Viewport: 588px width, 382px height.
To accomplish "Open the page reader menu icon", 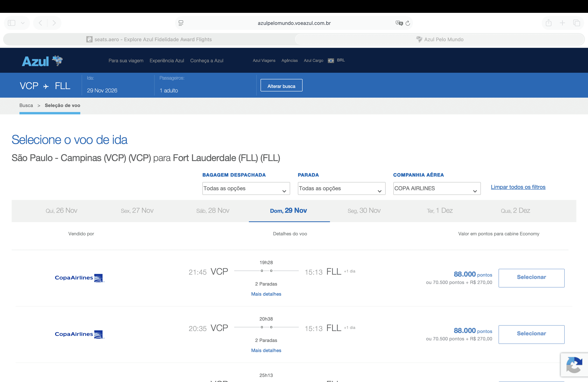I will pos(181,23).
